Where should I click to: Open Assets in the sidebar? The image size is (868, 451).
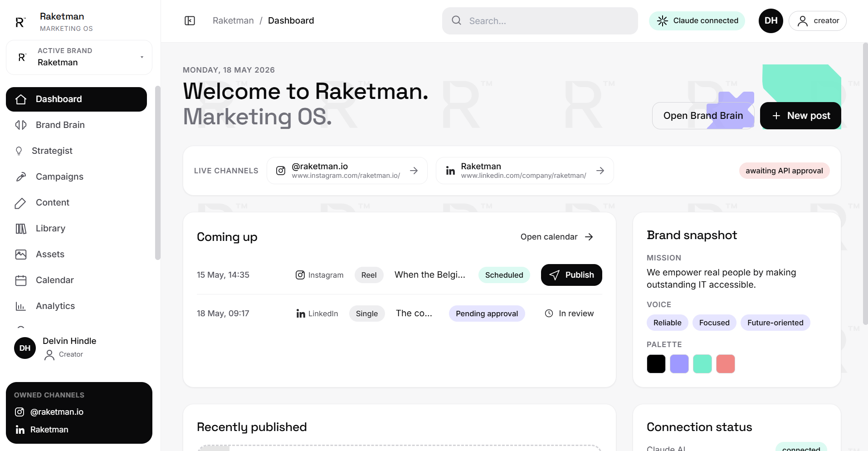tap(76, 255)
